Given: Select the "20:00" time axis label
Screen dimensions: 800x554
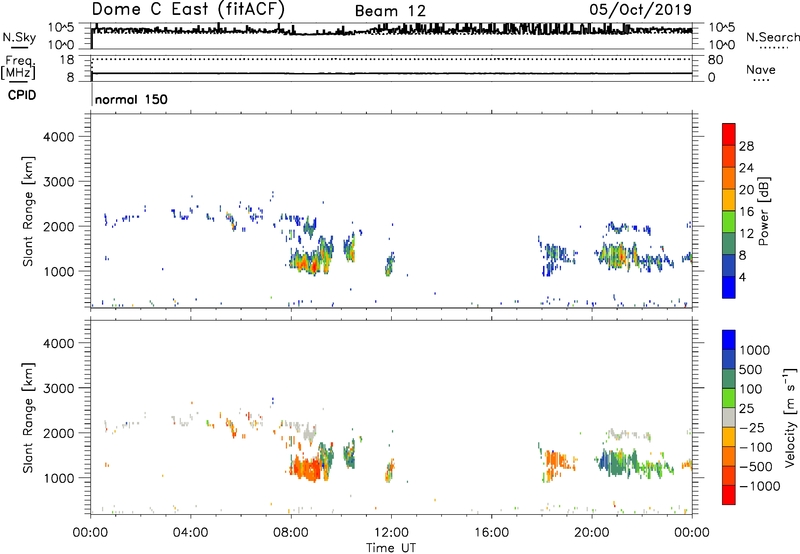Looking at the screenshot, I should click(x=591, y=533).
